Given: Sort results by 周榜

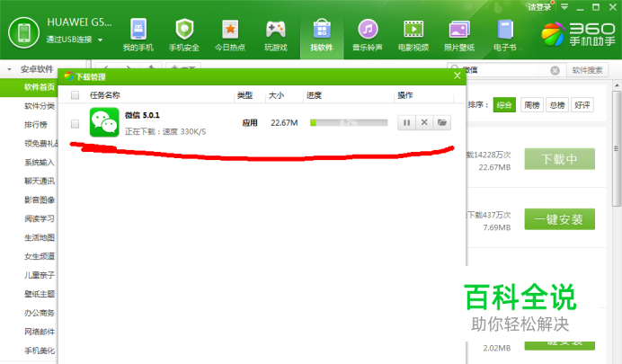Looking at the screenshot, I should (532, 105).
